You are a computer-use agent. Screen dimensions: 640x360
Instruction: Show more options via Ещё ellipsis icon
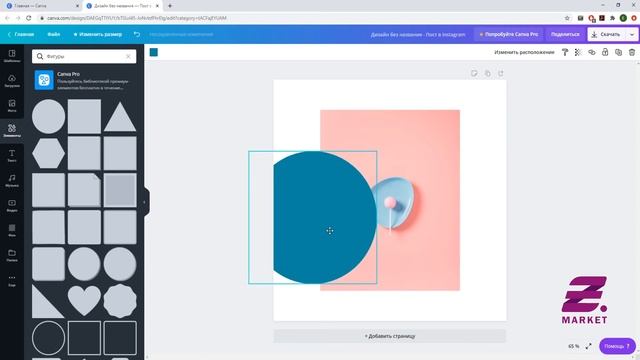tap(12, 280)
